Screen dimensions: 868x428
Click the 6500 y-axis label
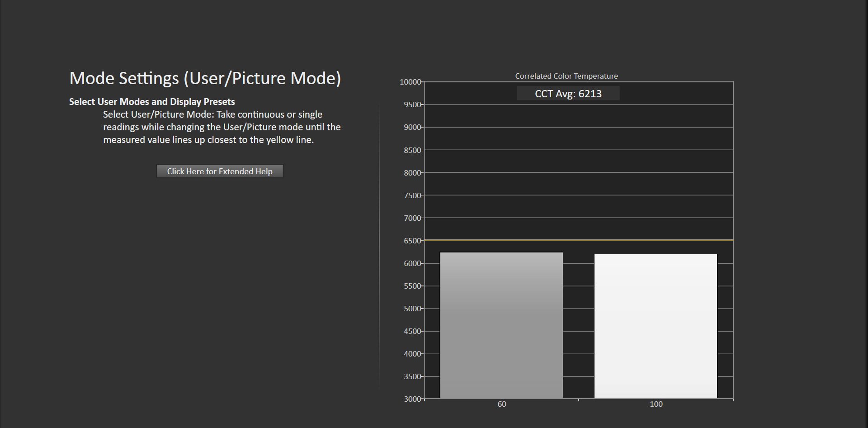click(x=412, y=241)
